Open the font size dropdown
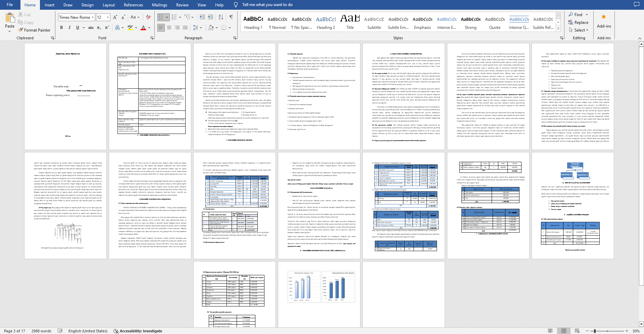This screenshot has width=644, height=334. (108, 17)
